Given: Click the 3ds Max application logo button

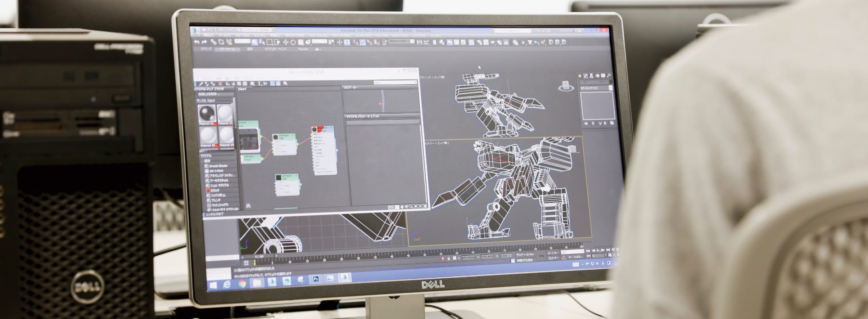Looking at the screenshot, I should point(194,32).
